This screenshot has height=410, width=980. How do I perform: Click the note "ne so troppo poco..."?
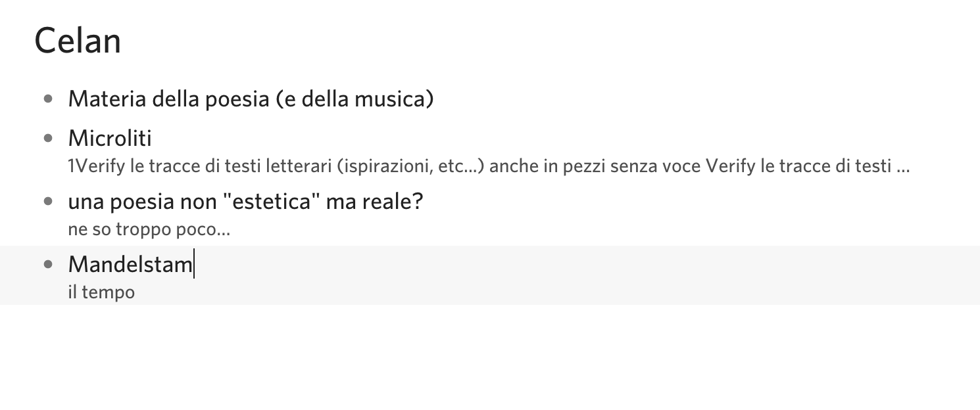(149, 230)
